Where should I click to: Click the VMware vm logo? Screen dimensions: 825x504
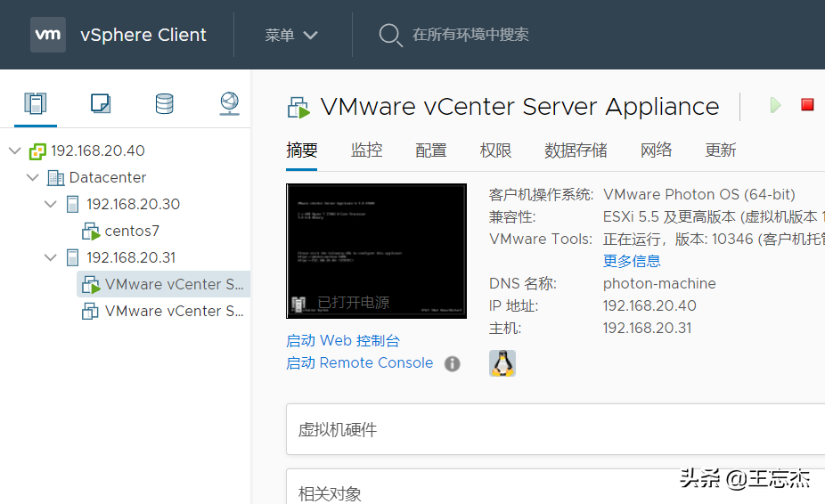click(x=48, y=35)
